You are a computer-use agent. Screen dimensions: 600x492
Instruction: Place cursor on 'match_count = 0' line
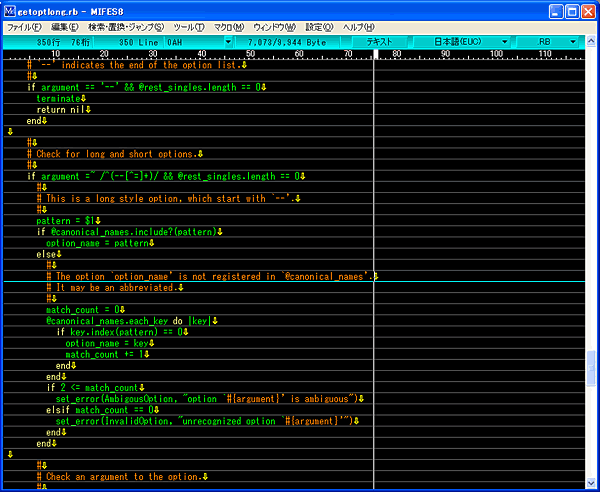click(x=85, y=309)
